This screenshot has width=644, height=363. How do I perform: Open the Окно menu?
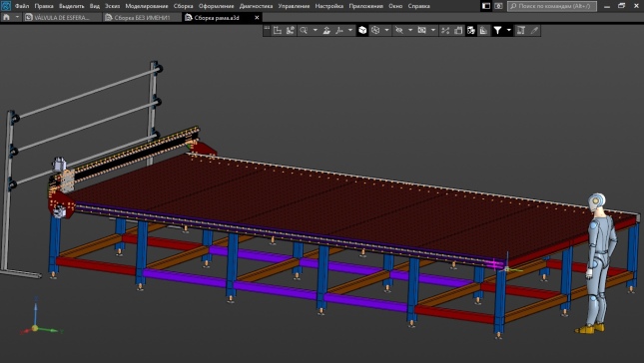(x=395, y=6)
